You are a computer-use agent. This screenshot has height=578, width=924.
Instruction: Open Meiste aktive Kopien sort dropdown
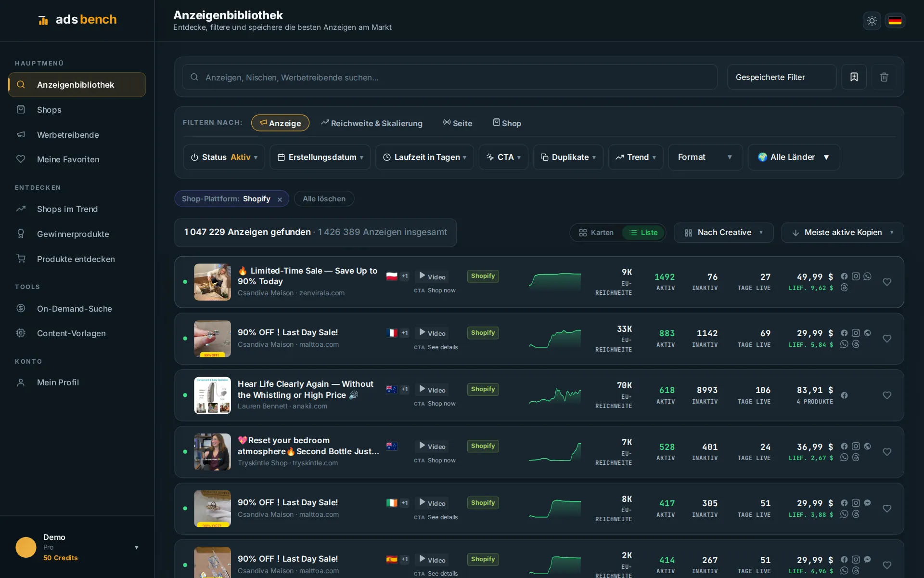click(x=843, y=233)
